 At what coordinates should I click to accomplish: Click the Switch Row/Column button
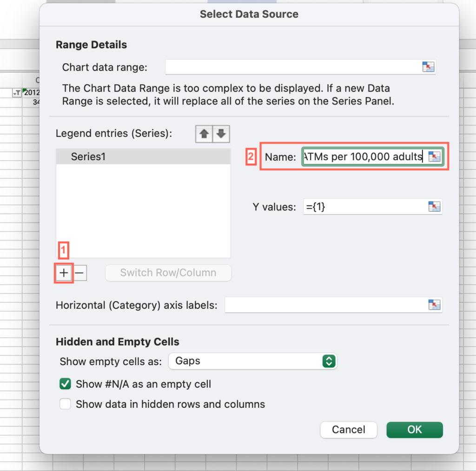point(168,273)
